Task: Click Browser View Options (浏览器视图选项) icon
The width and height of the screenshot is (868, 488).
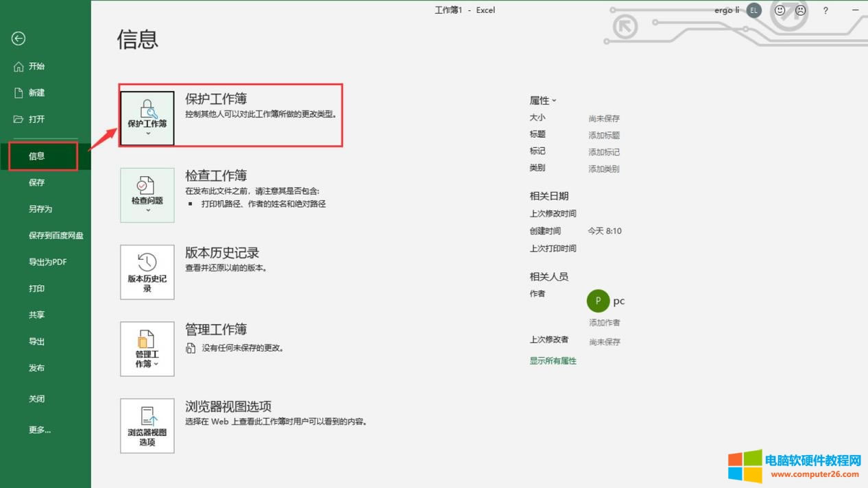Action: point(147,426)
